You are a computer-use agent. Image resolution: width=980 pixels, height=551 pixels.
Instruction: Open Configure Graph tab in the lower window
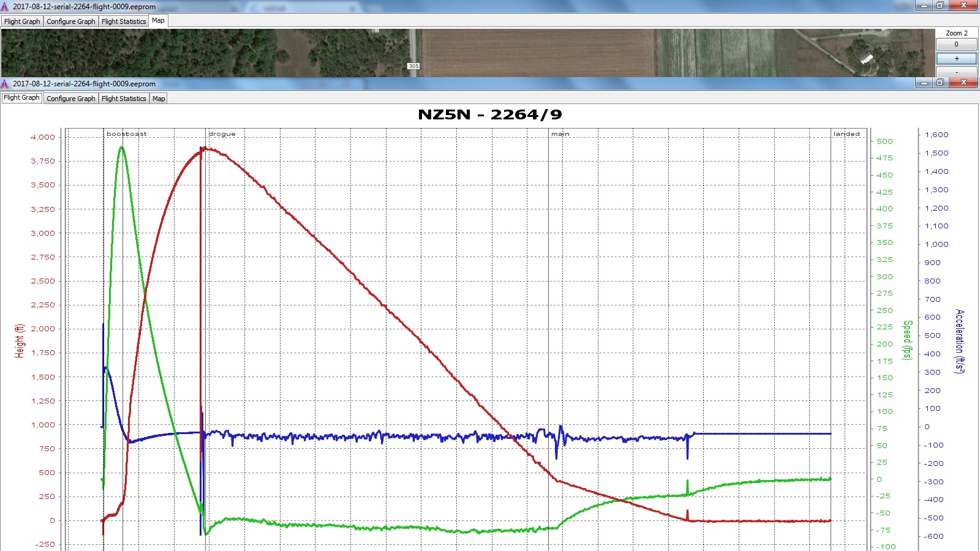tap(71, 99)
